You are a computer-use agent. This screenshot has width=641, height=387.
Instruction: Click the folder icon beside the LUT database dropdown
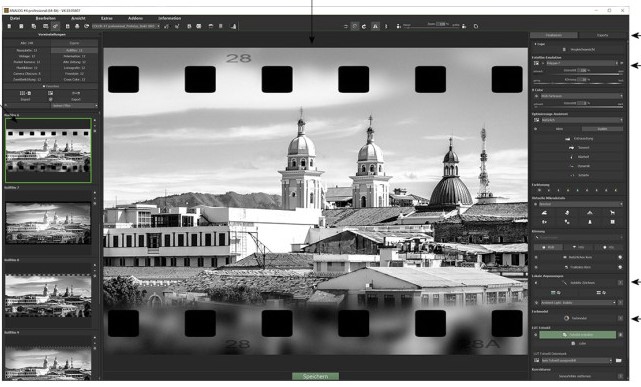click(x=619, y=360)
